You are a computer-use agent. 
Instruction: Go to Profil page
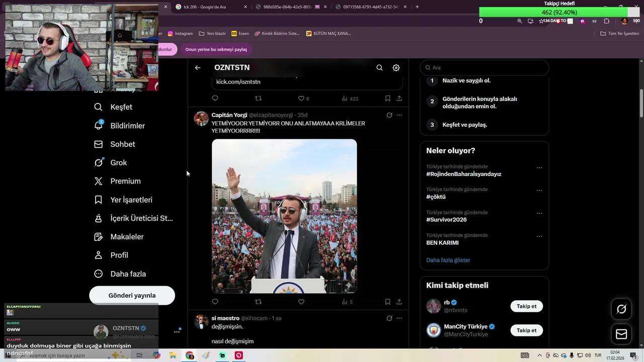[111, 255]
